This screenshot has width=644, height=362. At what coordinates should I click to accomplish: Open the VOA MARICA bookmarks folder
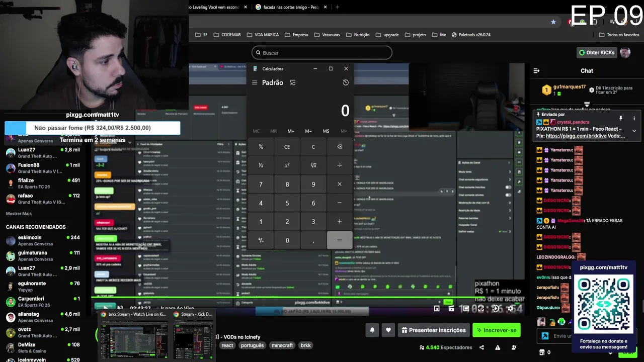click(263, 35)
